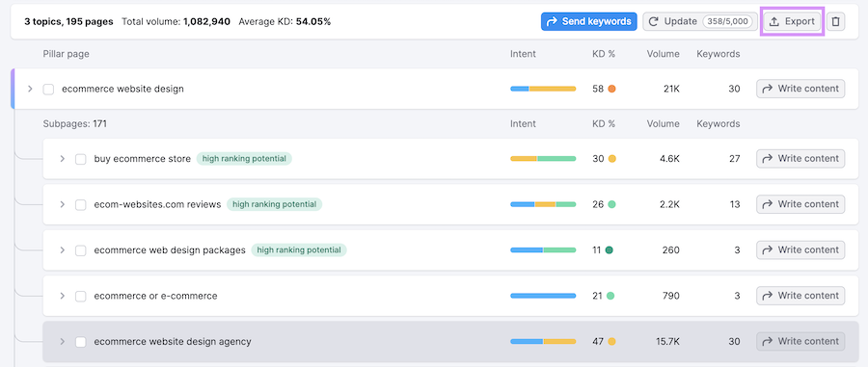This screenshot has height=367, width=868.
Task: Click intent bar of ecommerce web design packages
Action: tap(543, 249)
